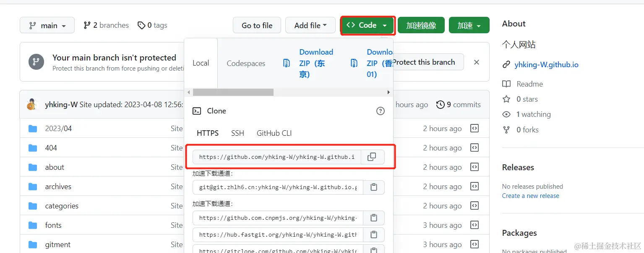Click the git.zhlh6.cn URL field
Screen dimensions: 644x253
tap(278, 187)
